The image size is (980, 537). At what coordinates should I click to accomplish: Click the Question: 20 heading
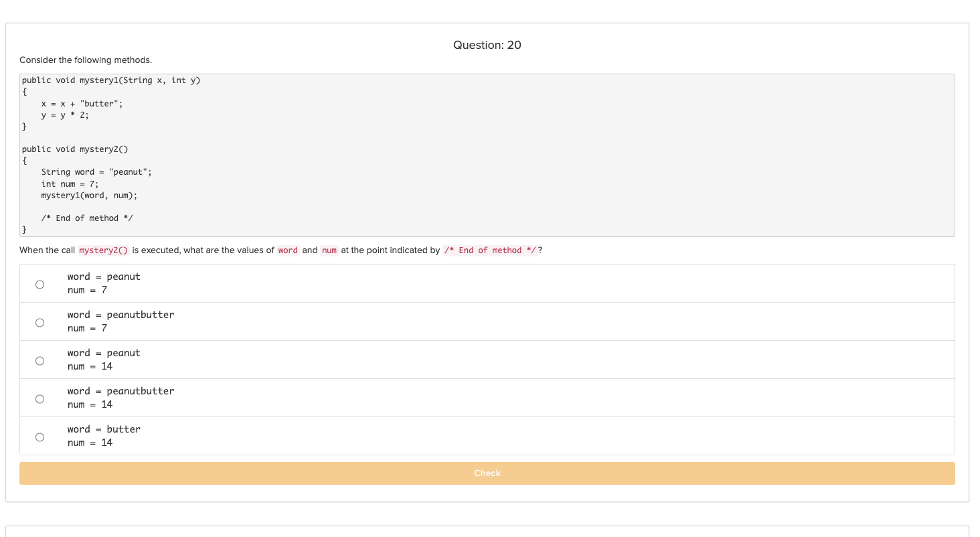pos(487,45)
